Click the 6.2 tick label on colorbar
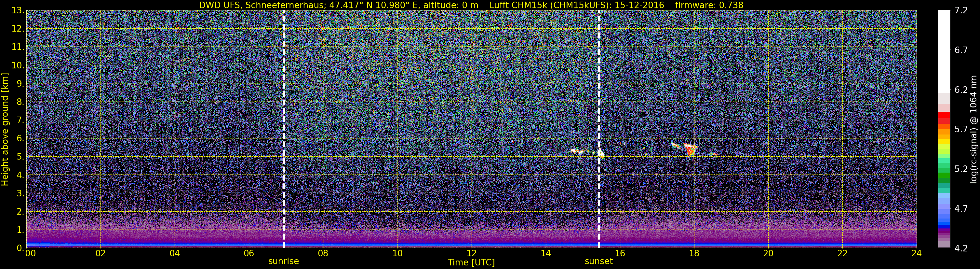The width and height of the screenshot is (980, 269). pos(961,90)
